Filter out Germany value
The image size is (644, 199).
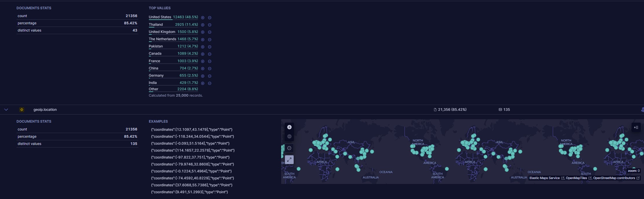210,76
